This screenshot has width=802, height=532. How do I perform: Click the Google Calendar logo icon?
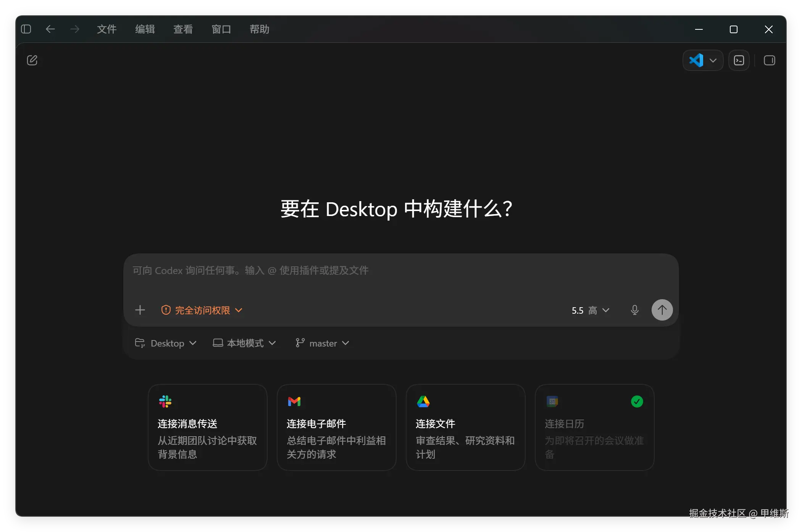coord(552,401)
